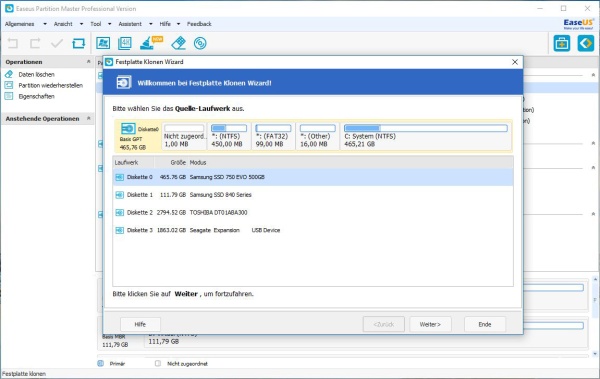Collapse the Operationen panel

coord(88,61)
